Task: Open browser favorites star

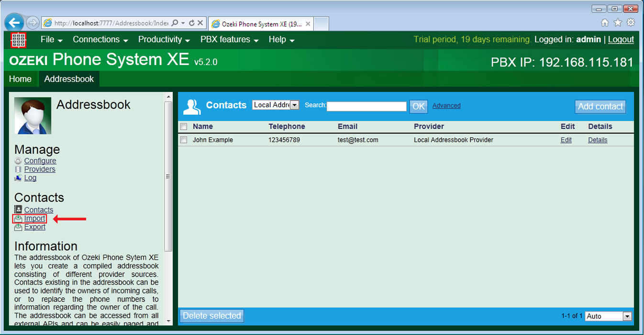Action: tap(618, 22)
